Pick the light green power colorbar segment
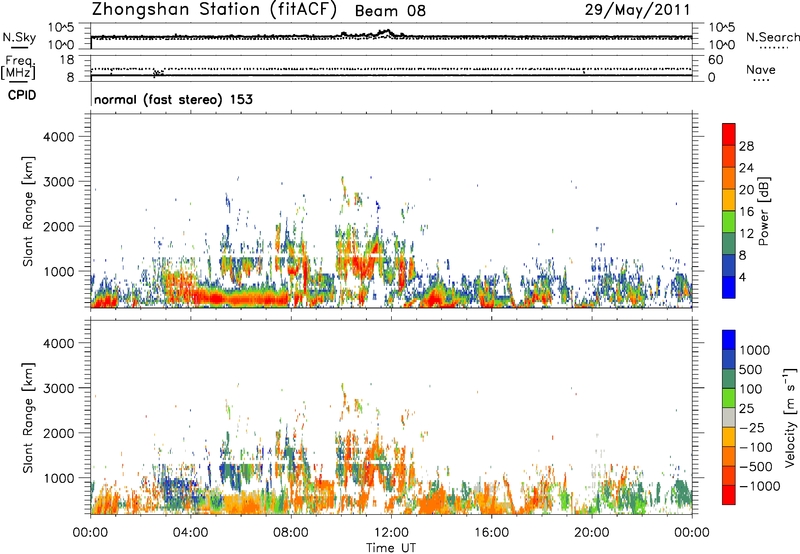800x554 pixels. pos(729,222)
